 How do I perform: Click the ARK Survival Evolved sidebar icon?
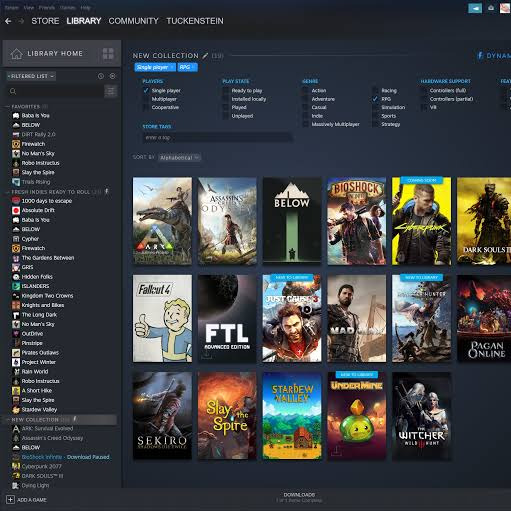coord(16,429)
